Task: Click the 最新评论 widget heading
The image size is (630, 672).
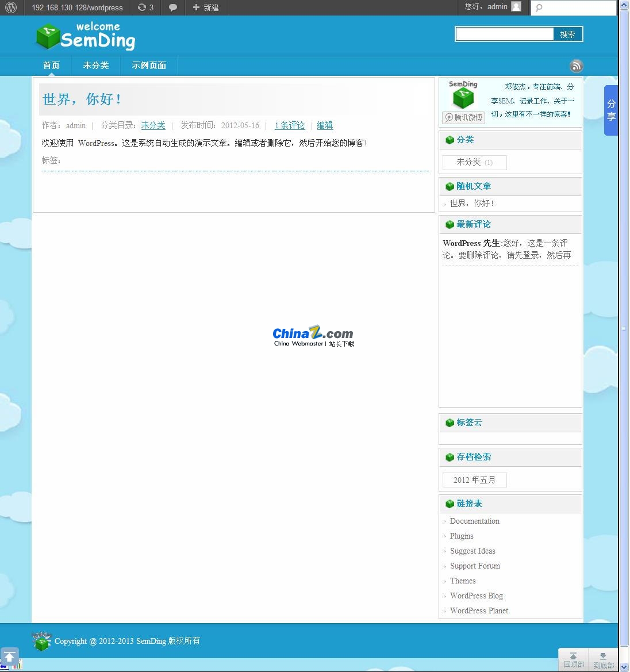Action: coord(474,224)
